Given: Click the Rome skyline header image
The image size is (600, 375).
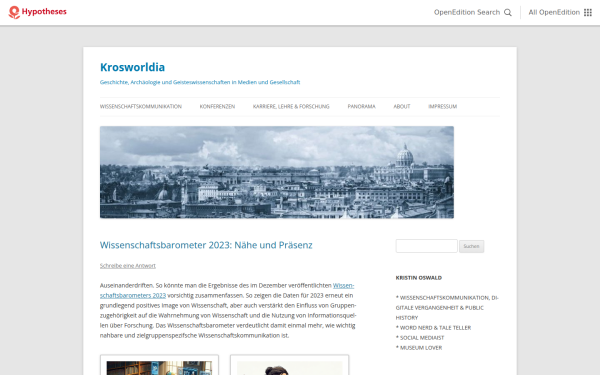Looking at the screenshot, I should click(277, 172).
